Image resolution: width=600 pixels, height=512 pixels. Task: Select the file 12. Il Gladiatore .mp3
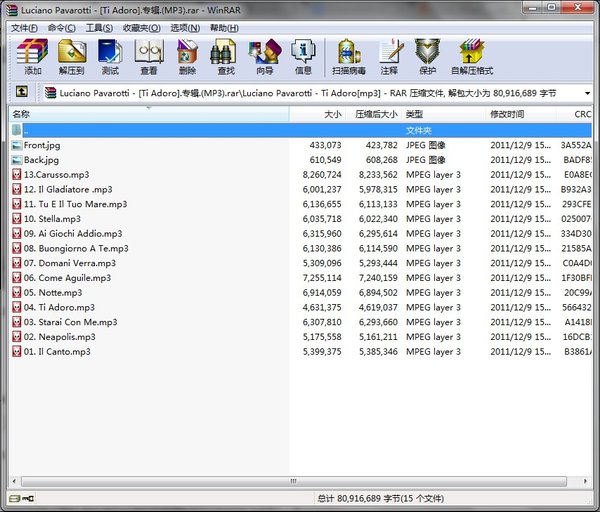pyautogui.click(x=68, y=190)
